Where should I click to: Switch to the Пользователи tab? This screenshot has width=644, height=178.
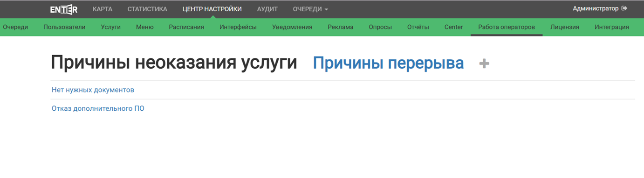click(x=64, y=27)
